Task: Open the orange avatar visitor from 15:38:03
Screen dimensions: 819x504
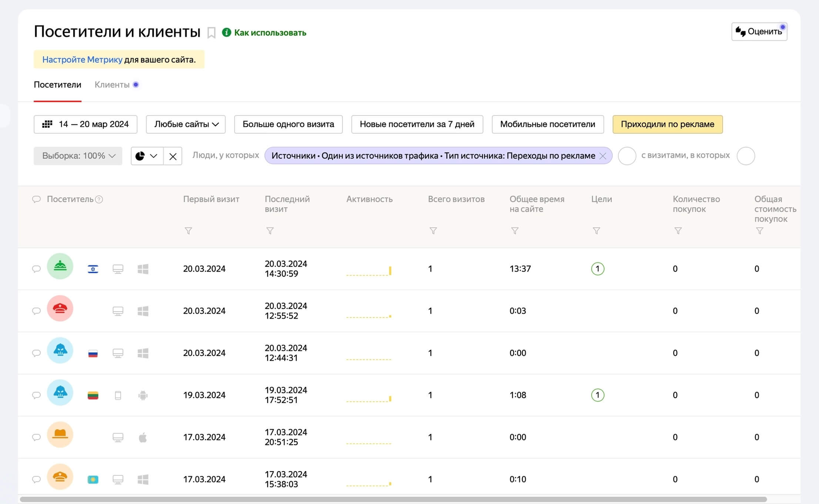Action: pos(60,477)
